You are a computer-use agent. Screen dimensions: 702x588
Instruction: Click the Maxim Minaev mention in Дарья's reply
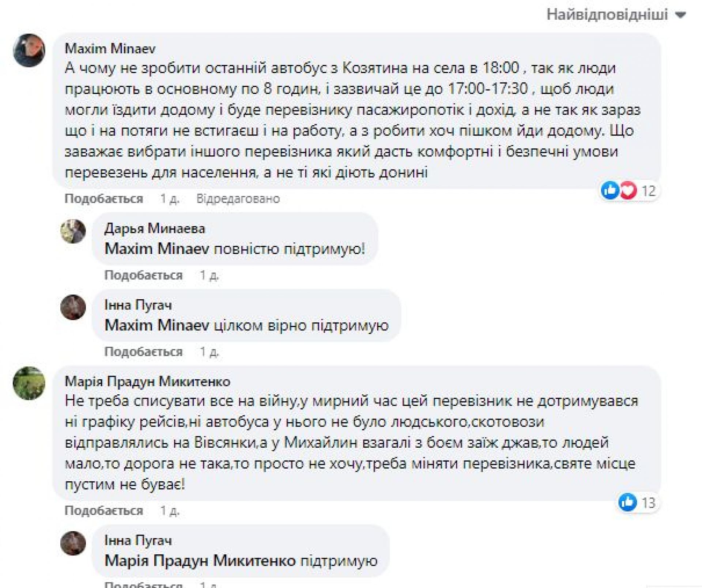click(157, 249)
